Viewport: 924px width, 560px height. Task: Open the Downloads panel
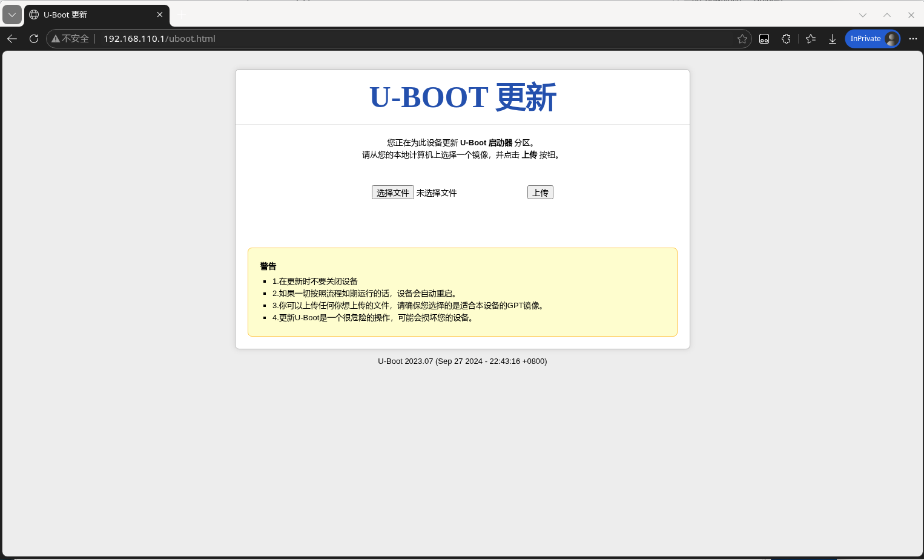[x=833, y=38]
